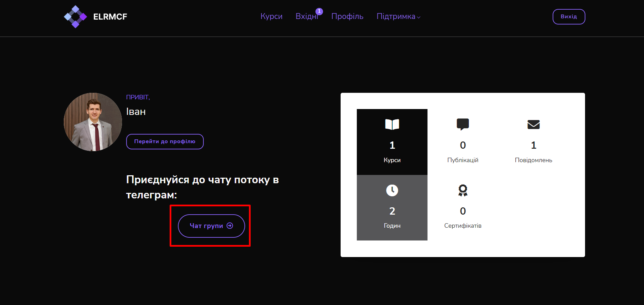Viewport: 644px width, 305px height.
Task: Click the Публікацій label
Action: tap(463, 160)
